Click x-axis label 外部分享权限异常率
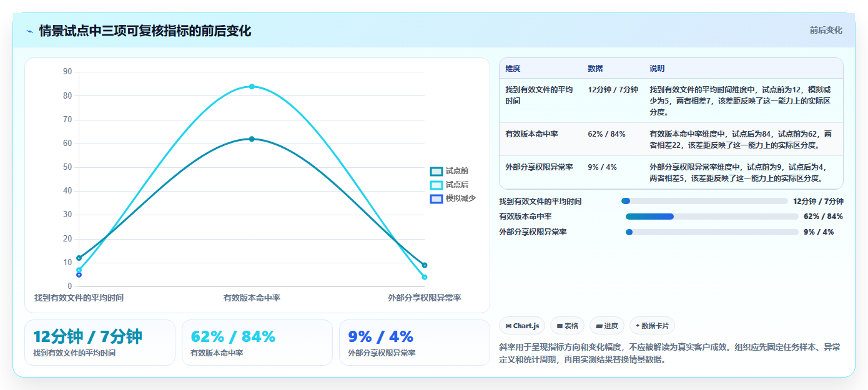 [x=425, y=298]
